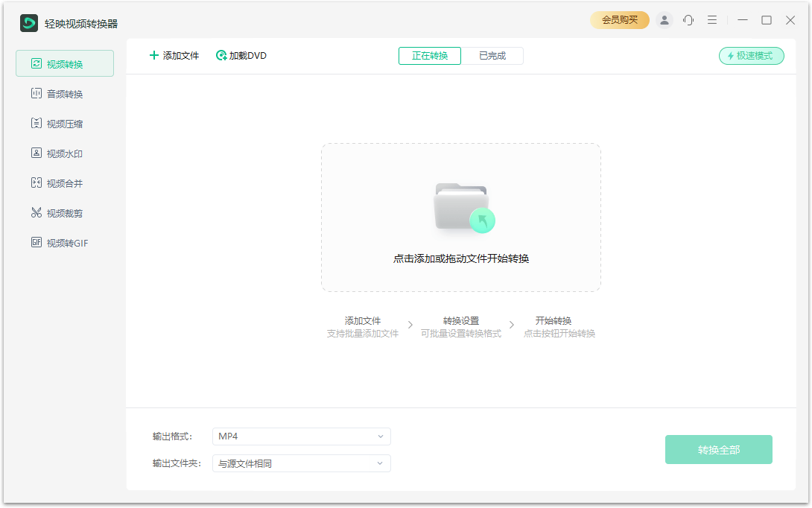This screenshot has height=508, width=812.
Task: Select the 正在转换 converting tab
Action: (429, 55)
